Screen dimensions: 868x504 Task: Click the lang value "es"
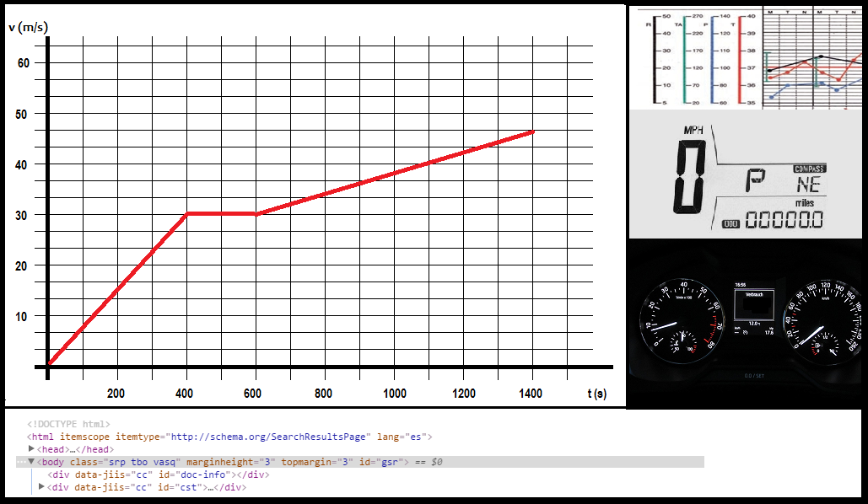tap(415, 437)
